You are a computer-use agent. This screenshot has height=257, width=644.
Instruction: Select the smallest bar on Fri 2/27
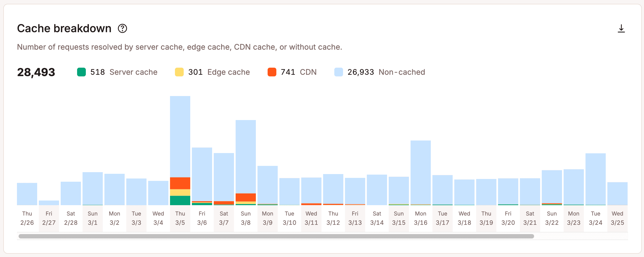pyautogui.click(x=49, y=203)
